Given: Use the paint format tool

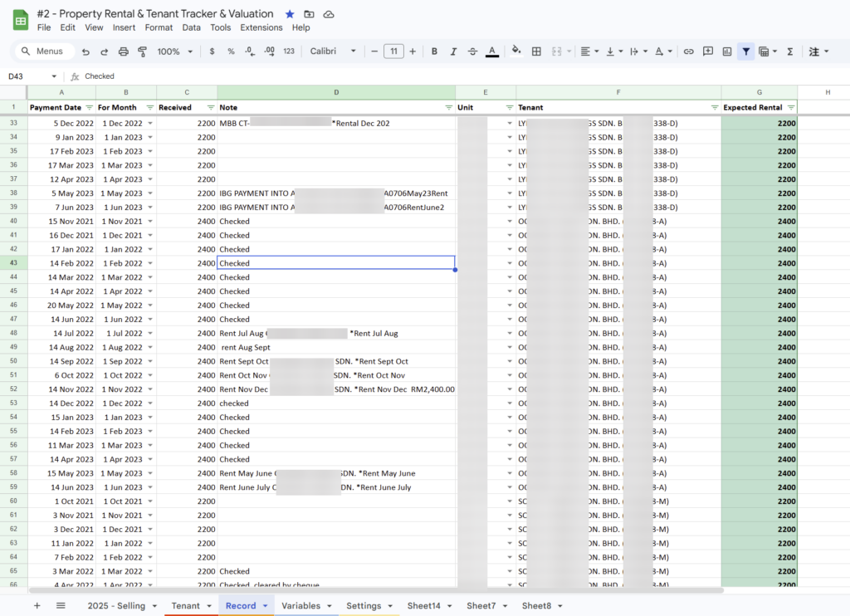Looking at the screenshot, I should 142,51.
